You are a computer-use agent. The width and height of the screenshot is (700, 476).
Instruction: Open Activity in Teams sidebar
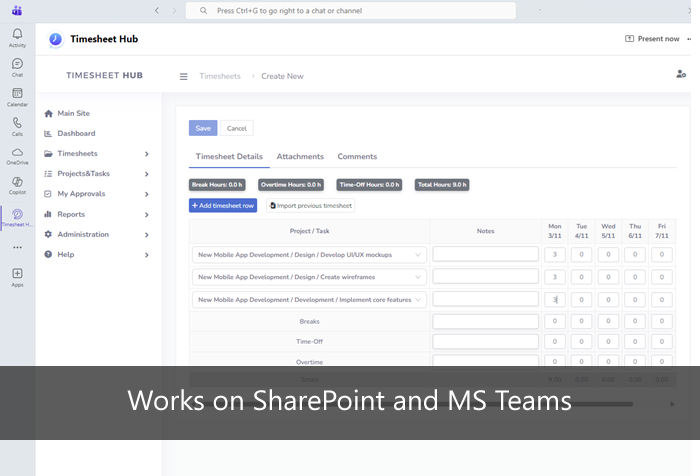[17, 37]
